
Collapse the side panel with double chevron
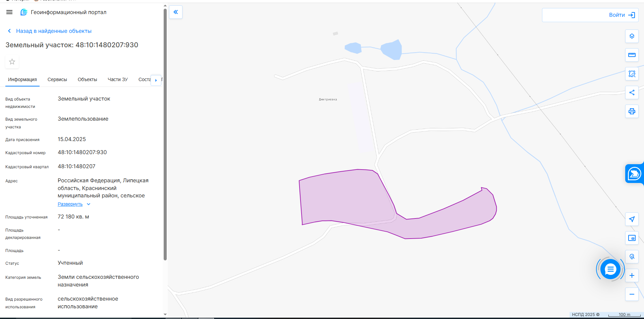pyautogui.click(x=175, y=12)
